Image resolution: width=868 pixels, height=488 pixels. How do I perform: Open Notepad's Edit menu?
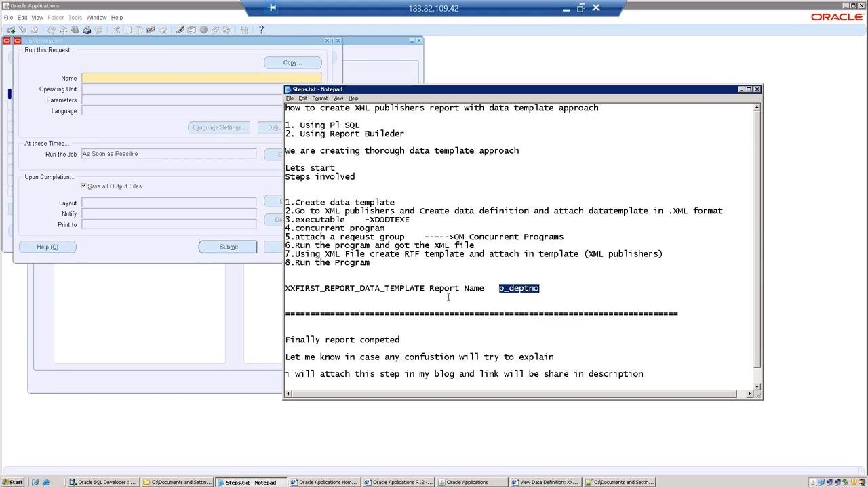click(x=302, y=98)
